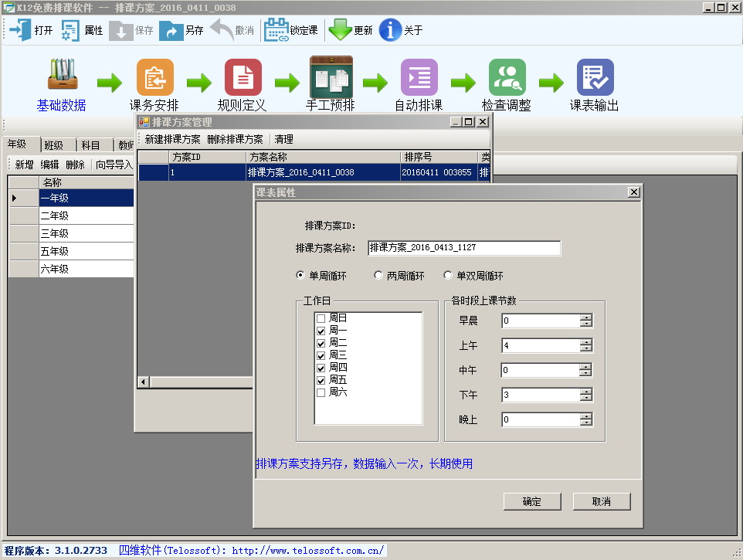Click the 上午 number input field

[x=541, y=345]
